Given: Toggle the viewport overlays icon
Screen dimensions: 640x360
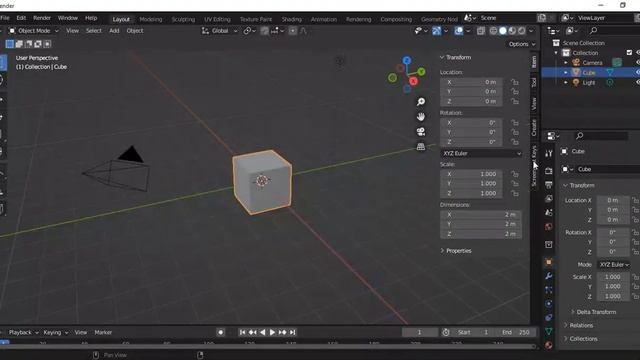Looking at the screenshot, I should click(x=459, y=31).
